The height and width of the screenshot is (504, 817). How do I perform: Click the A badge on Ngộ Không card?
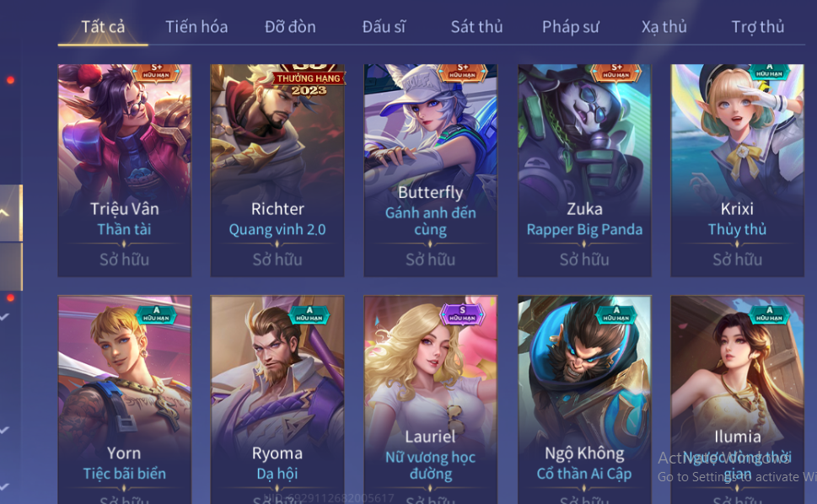(x=616, y=314)
